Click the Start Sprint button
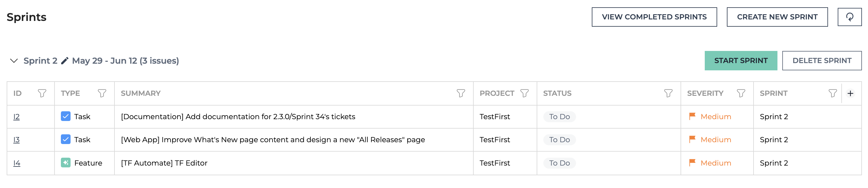This screenshot has width=868, height=188. [x=740, y=61]
